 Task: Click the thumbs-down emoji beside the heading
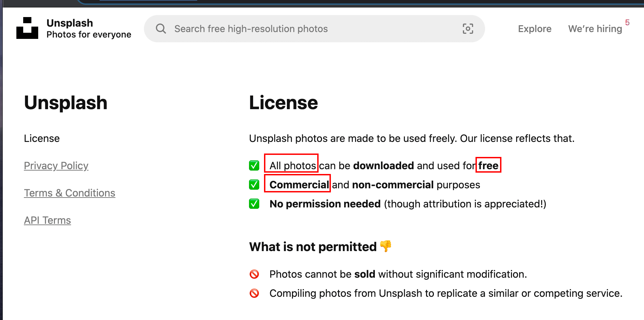pyautogui.click(x=386, y=246)
